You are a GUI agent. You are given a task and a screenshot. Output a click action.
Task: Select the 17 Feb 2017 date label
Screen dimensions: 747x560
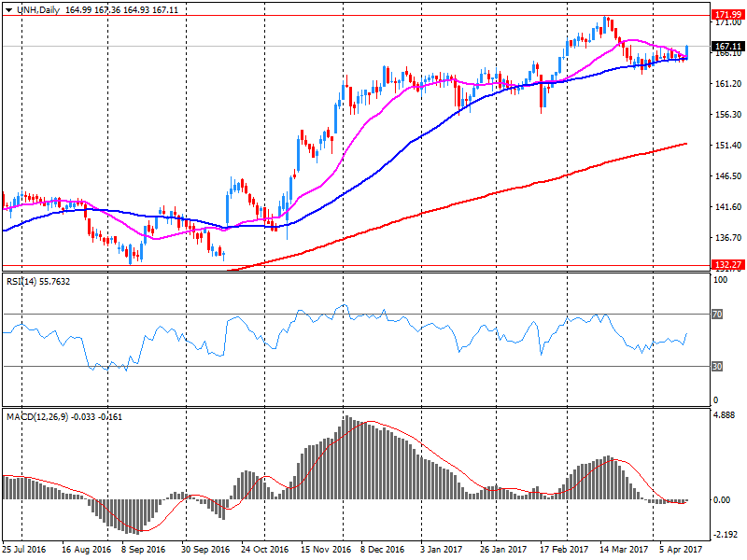point(564,550)
